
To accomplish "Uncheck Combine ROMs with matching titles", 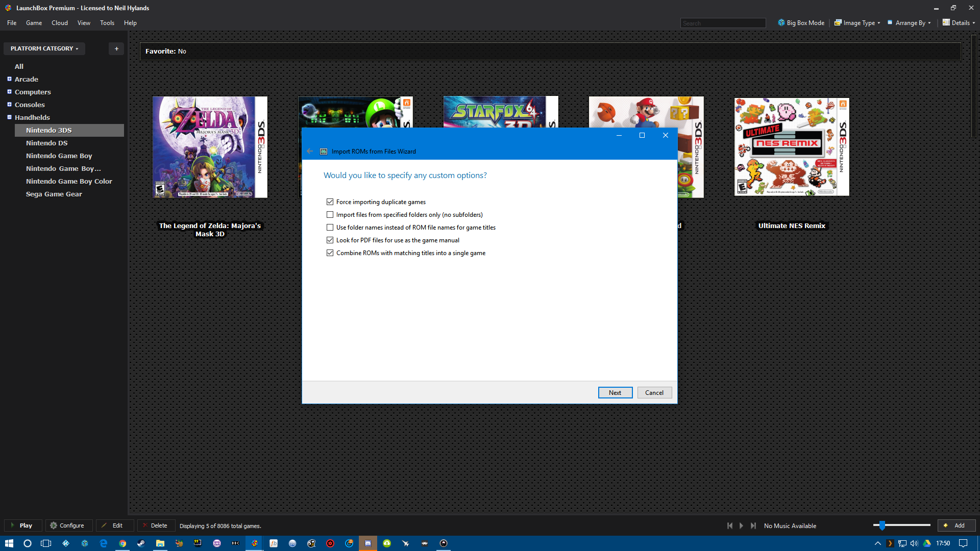I will coord(330,253).
